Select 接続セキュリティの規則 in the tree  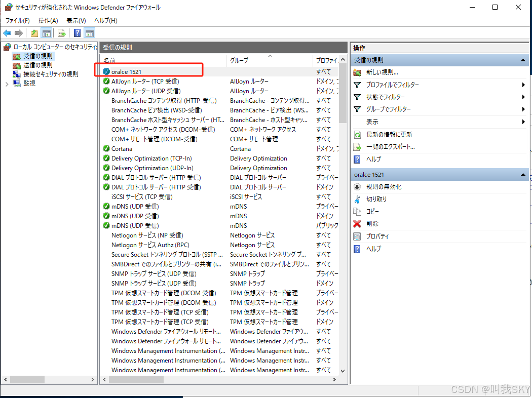click(51, 74)
